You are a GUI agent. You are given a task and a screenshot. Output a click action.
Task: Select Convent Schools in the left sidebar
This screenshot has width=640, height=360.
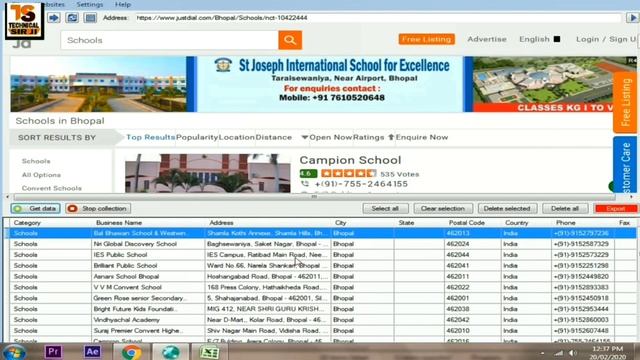point(52,188)
